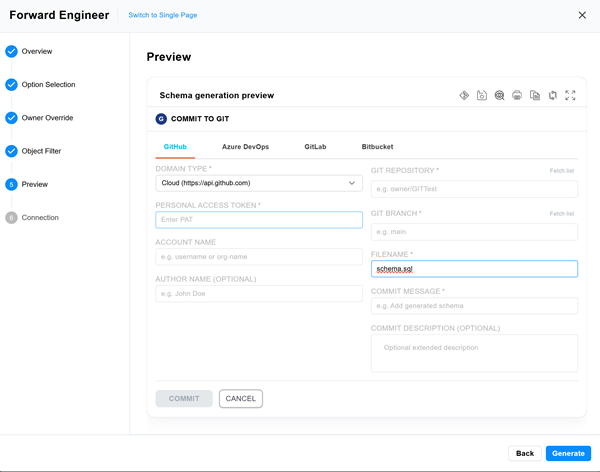Switch to the GitHub tab
Image resolution: width=600 pixels, height=472 pixels.
point(175,147)
